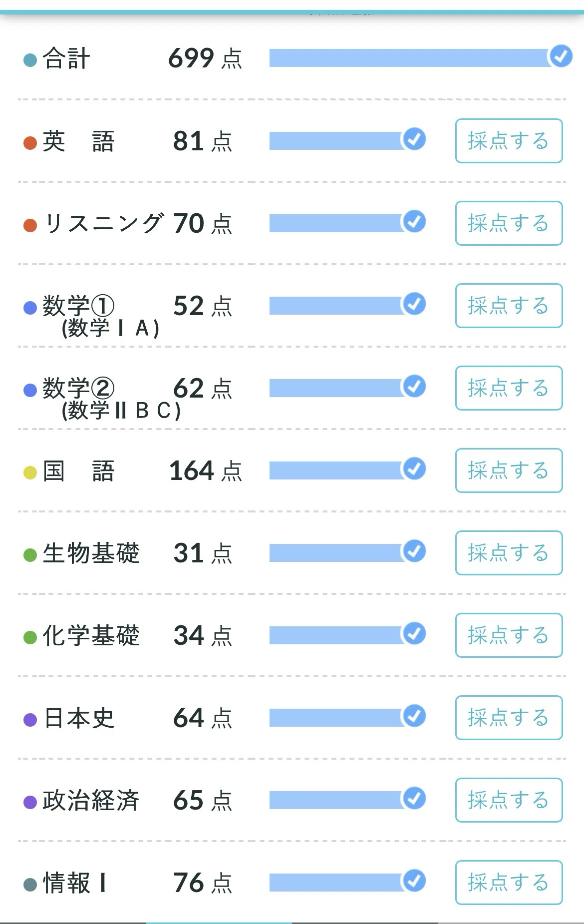Image resolution: width=584 pixels, height=924 pixels.
Task: Select 採点する for 数学② (数学ⅡBC)
Action: click(509, 388)
